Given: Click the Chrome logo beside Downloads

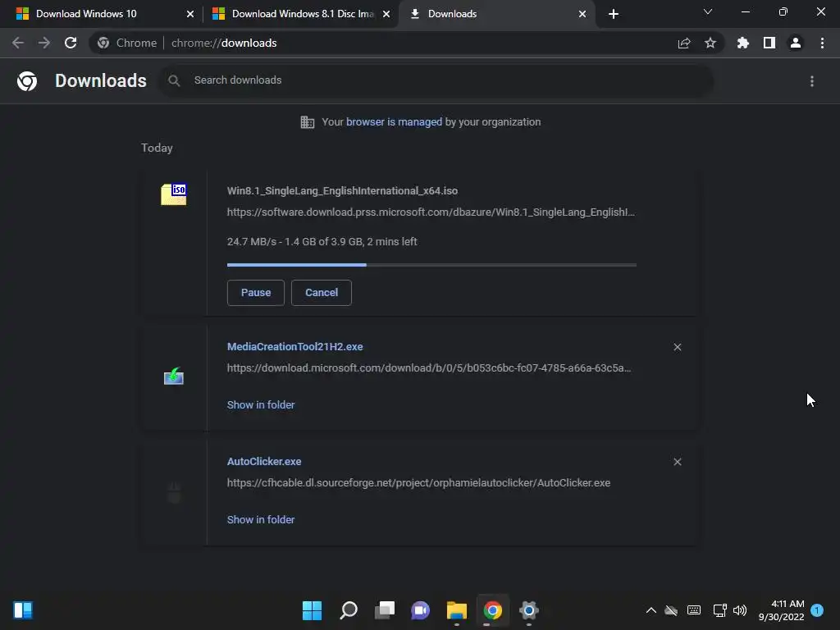Looking at the screenshot, I should 27,81.
